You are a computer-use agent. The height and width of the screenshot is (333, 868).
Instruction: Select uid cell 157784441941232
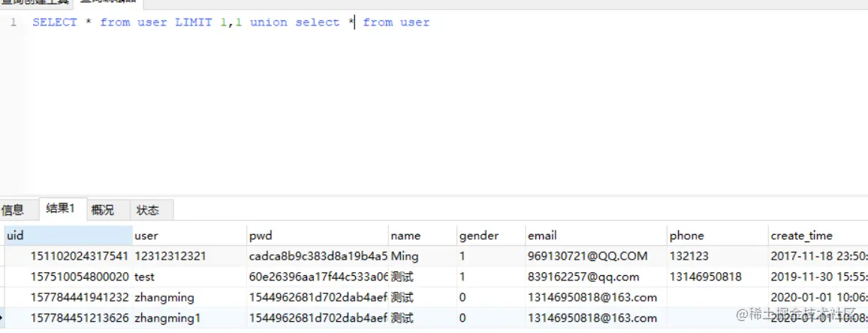[x=68, y=298]
